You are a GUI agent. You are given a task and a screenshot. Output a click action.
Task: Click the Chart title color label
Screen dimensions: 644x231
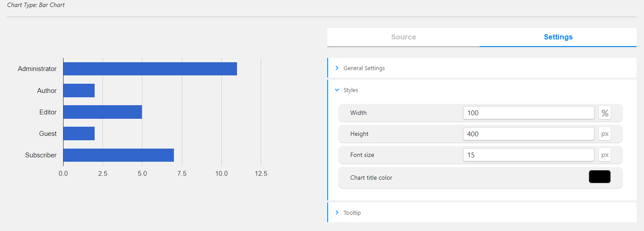pyautogui.click(x=371, y=178)
